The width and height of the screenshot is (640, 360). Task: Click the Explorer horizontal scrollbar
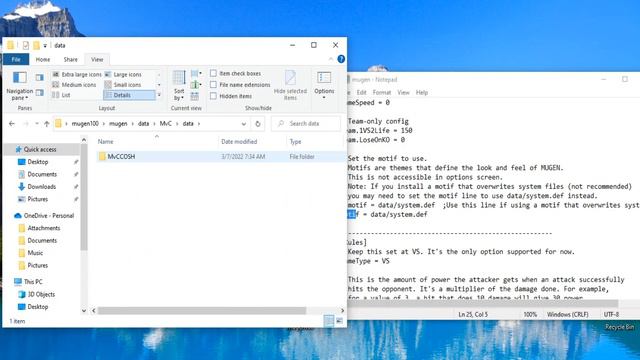[x=202, y=311]
